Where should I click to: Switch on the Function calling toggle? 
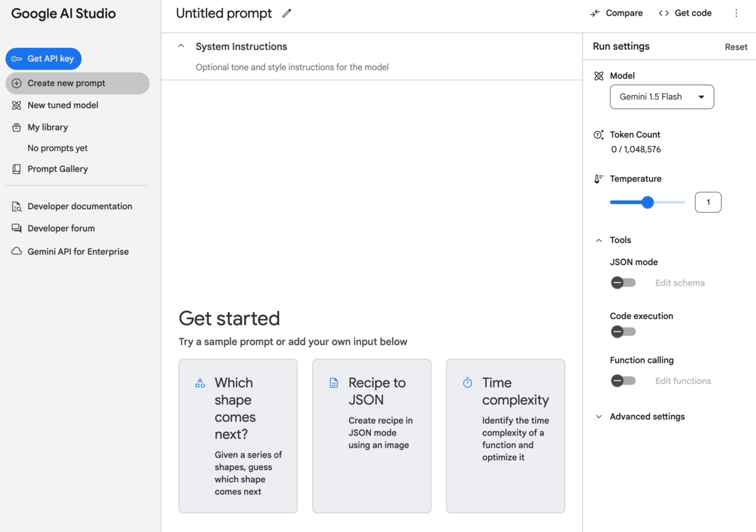(623, 381)
